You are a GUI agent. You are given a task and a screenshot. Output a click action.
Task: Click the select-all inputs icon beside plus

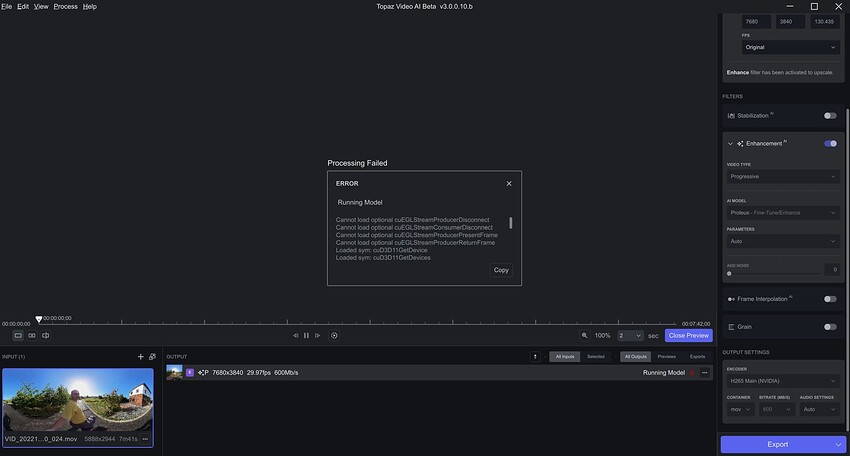coord(152,357)
